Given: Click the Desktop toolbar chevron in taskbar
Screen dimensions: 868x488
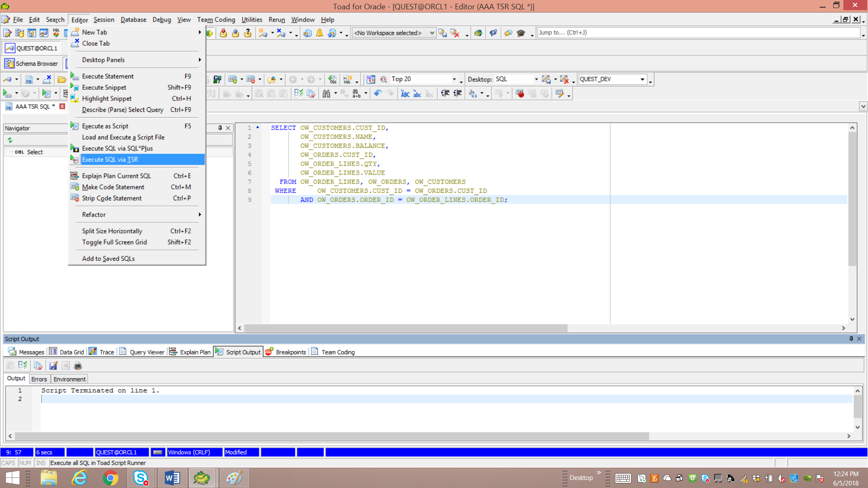Looking at the screenshot, I should 599,473.
